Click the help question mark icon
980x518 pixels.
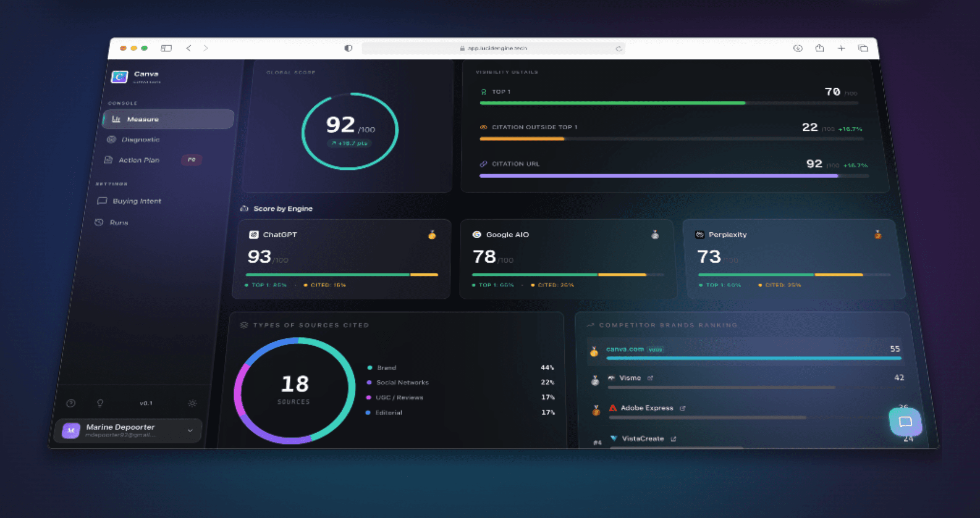[71, 403]
